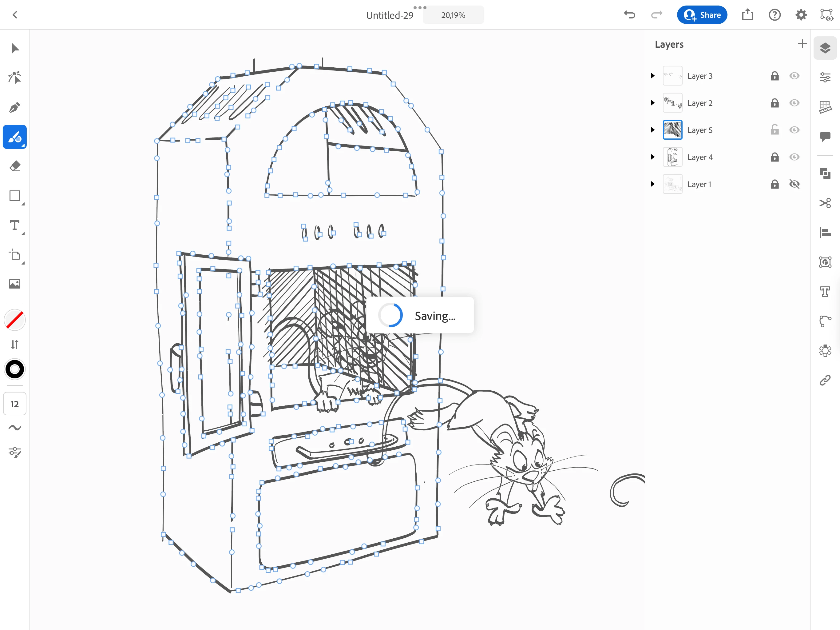Hide Layer 3 with eye icon
This screenshot has height=630, width=840.
coord(794,76)
